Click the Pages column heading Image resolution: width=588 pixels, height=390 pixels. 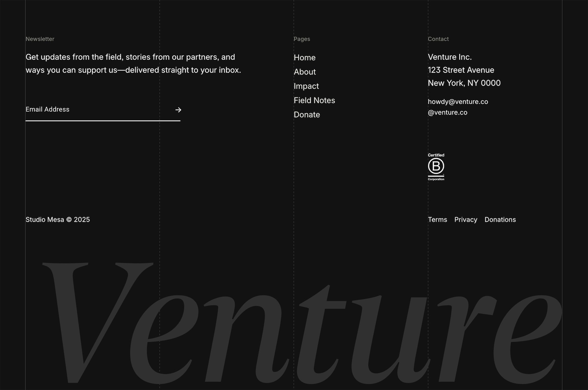click(302, 39)
